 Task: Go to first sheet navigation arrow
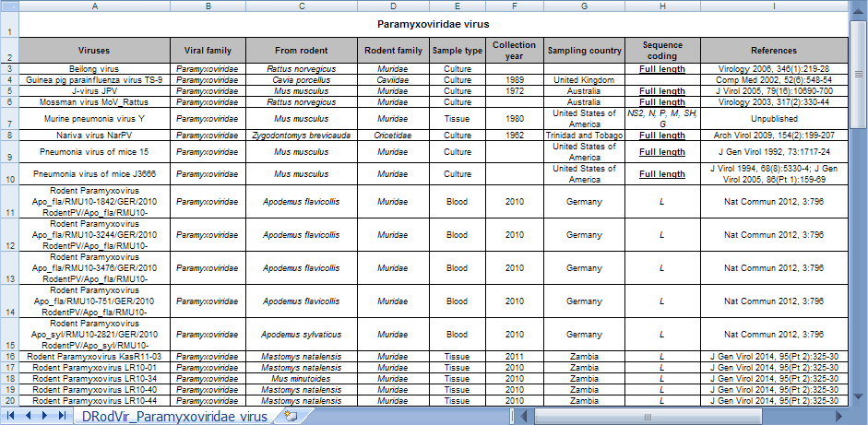point(10,416)
